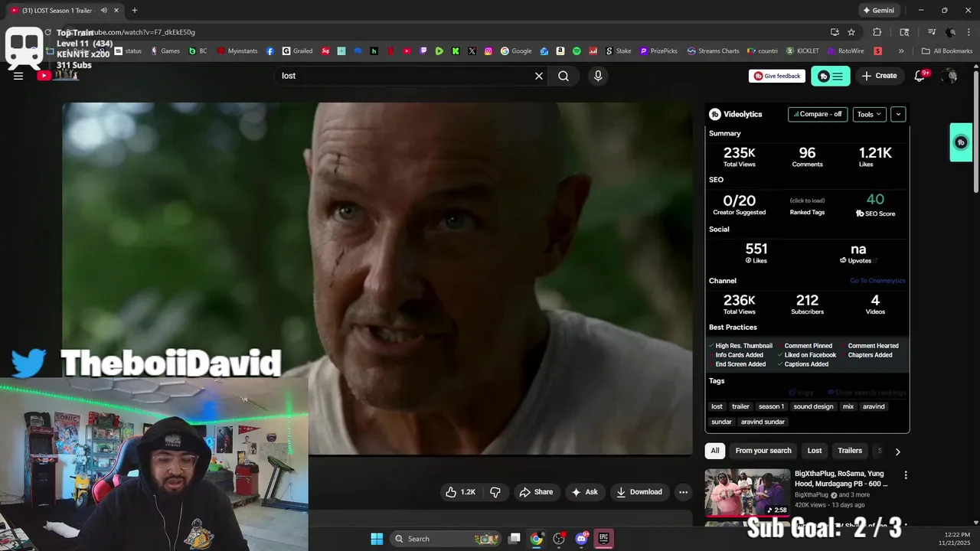This screenshot has width=980, height=551.
Task: Click the Ask button under the video
Action: click(584, 492)
